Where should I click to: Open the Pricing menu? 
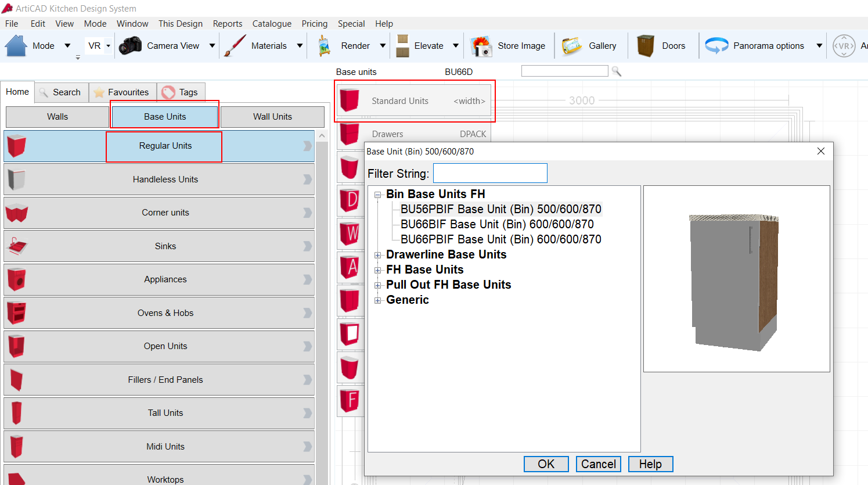click(x=315, y=24)
